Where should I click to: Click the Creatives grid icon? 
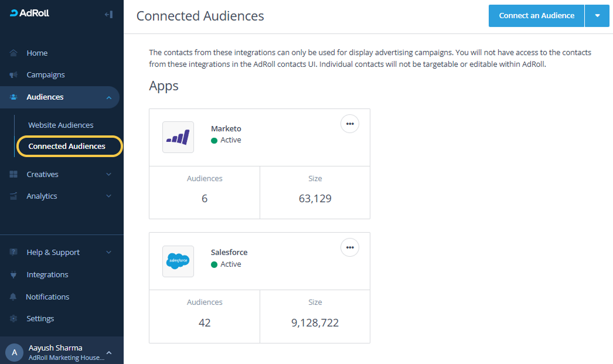coord(13,174)
